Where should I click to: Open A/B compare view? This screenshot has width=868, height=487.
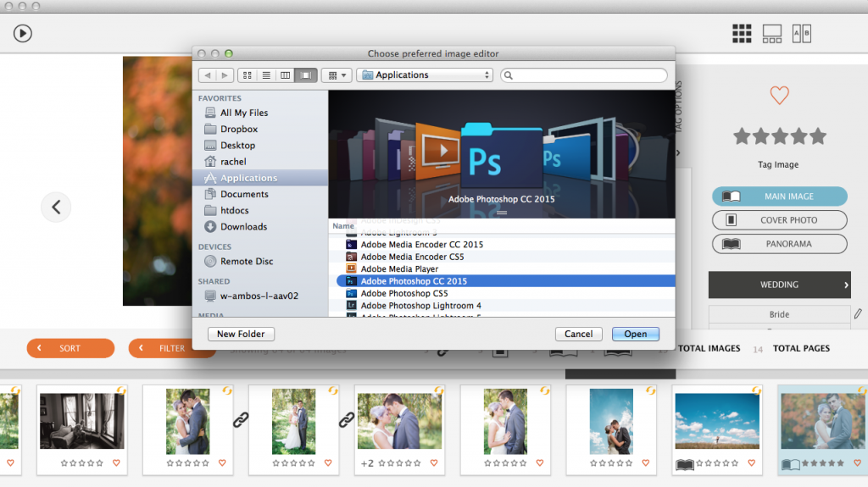click(802, 33)
